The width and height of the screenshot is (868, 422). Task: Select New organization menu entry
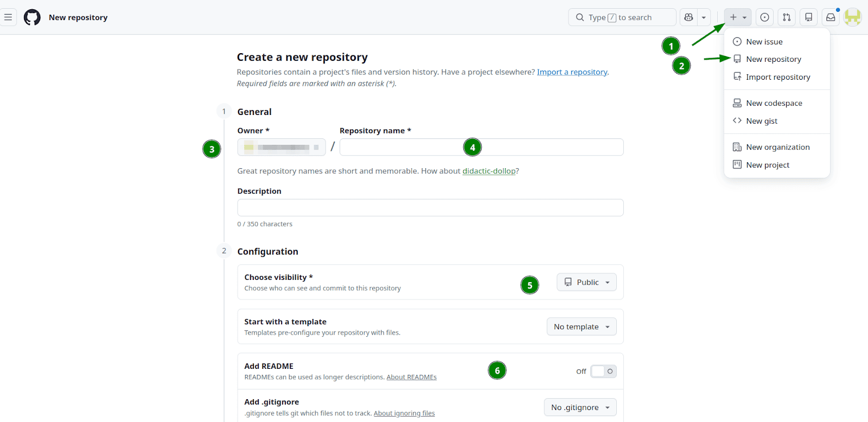tap(777, 147)
